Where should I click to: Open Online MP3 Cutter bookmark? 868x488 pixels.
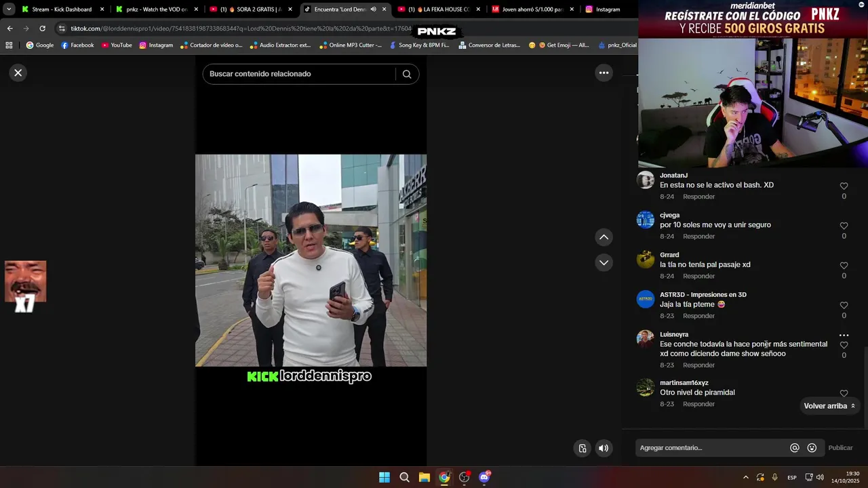coord(351,45)
